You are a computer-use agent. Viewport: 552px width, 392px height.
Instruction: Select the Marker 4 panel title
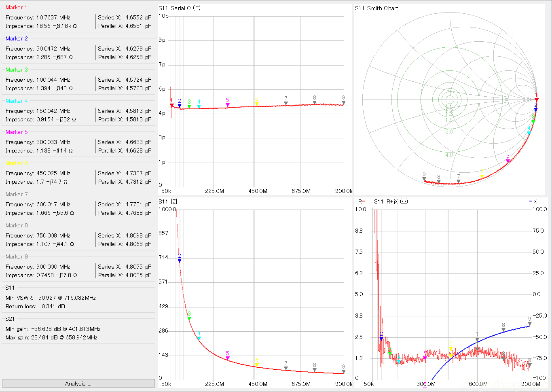[x=17, y=101]
